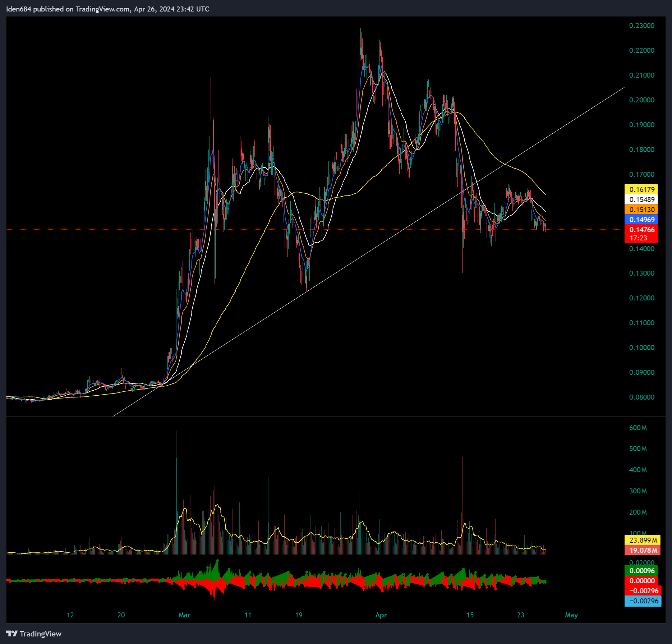Viewport: 672px width, 644px height.
Task: Click the 600 M volume axis label
Action: coord(638,428)
